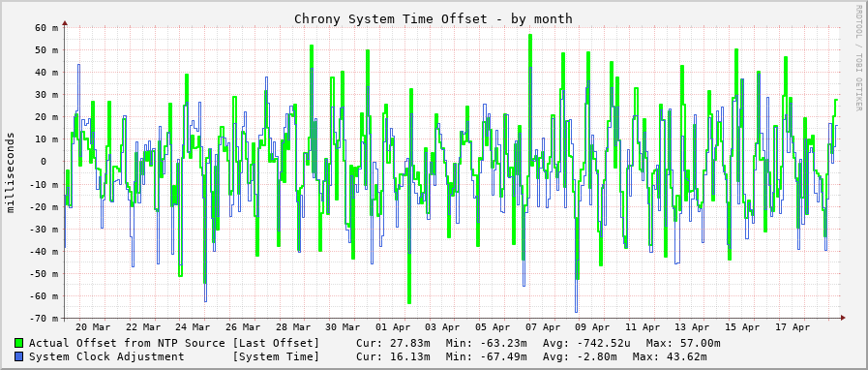This screenshot has width=868, height=370.
Task: Click the '26 Mar' x-axis date label
Action: 244,327
